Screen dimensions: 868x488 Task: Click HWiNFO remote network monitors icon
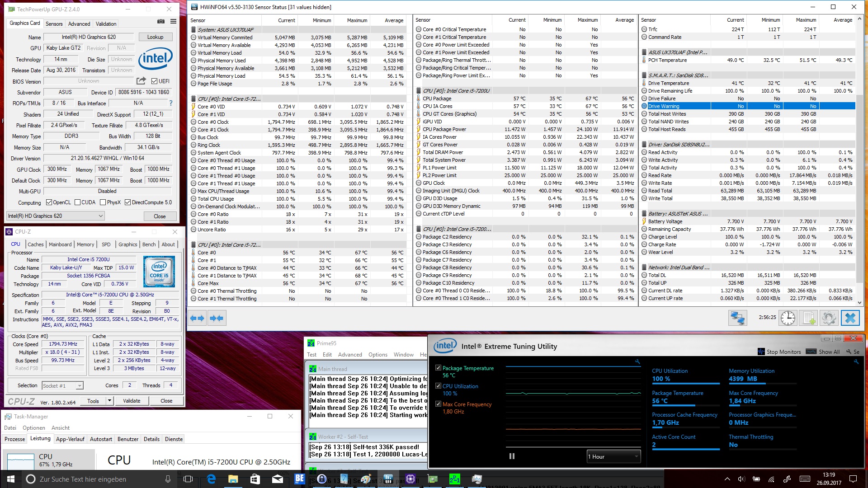[x=737, y=318]
